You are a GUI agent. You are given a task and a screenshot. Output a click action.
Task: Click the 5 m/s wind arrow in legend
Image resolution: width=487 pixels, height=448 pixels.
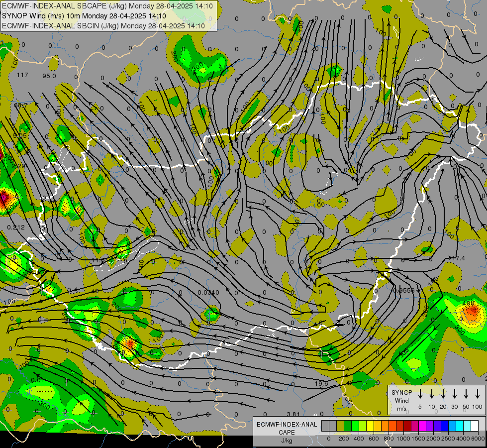(420, 394)
